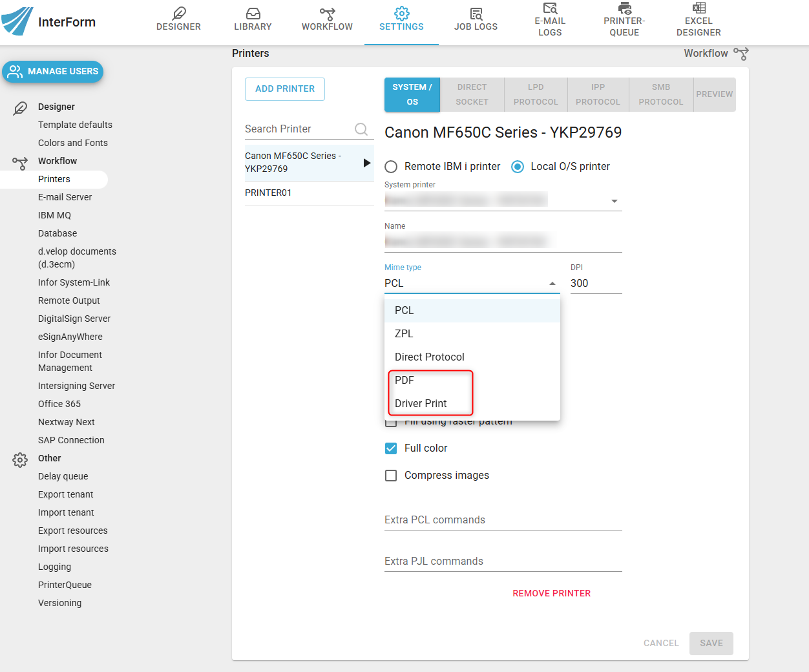The image size is (809, 672).
Task: Choose Direct Protocol from the Mime type list
Action: [472, 357]
